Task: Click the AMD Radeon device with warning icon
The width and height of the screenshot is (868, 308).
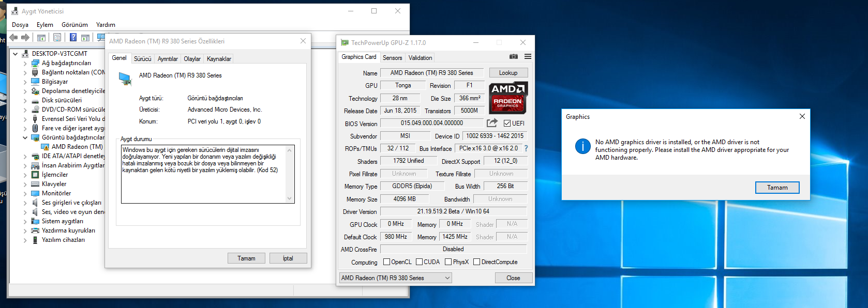Action: point(72,147)
